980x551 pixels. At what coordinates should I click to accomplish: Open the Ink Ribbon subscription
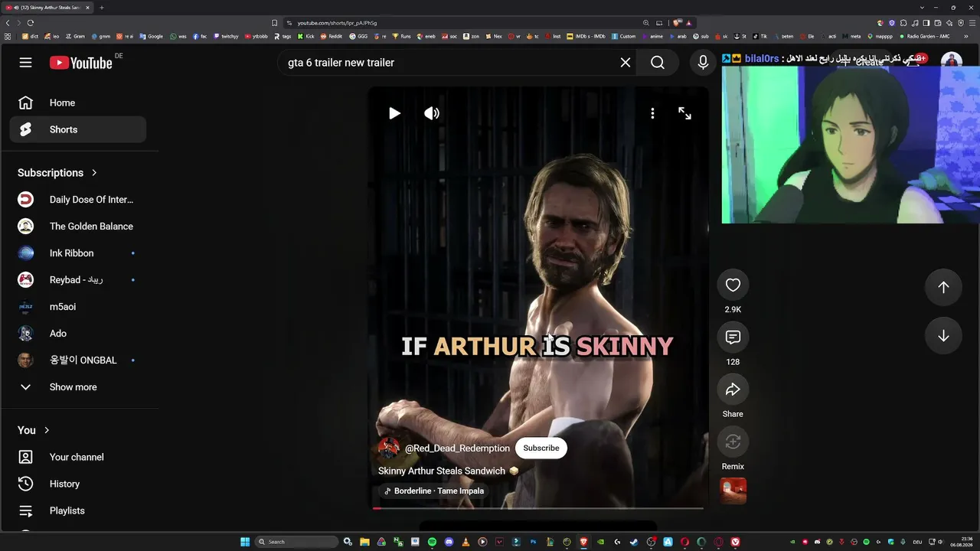point(78,253)
